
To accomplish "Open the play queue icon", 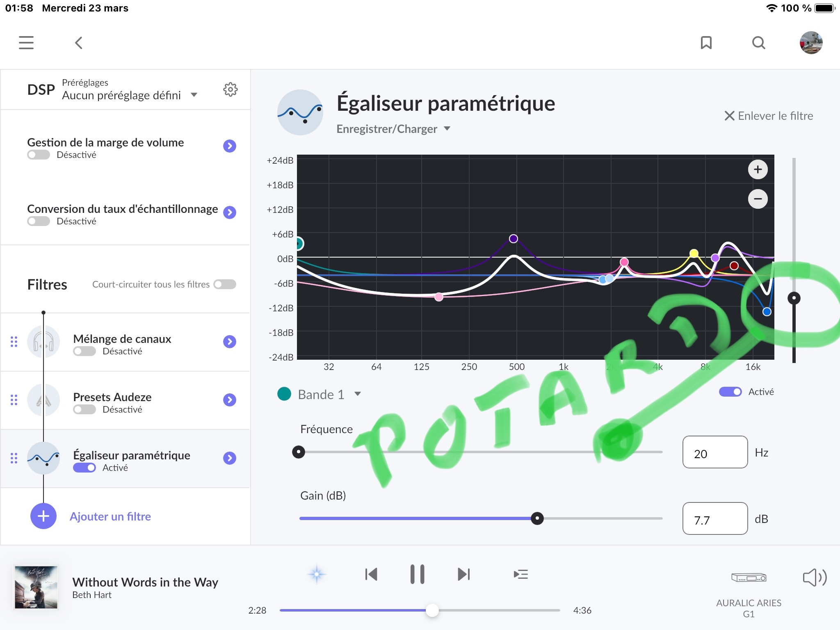I will click(520, 574).
